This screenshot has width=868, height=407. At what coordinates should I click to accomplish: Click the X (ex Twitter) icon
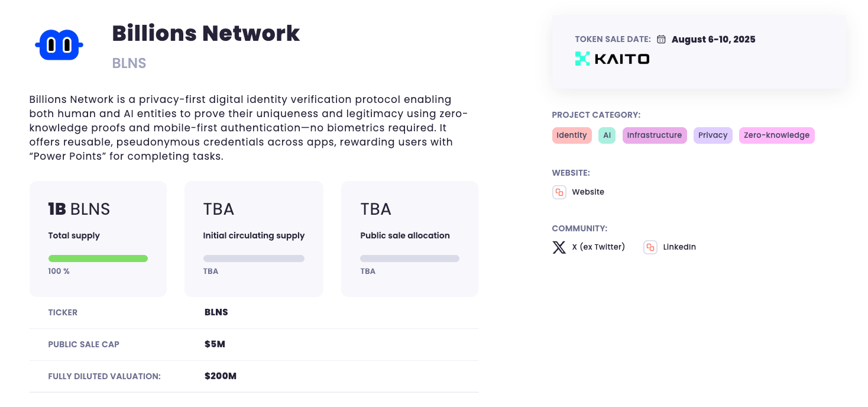[558, 247]
